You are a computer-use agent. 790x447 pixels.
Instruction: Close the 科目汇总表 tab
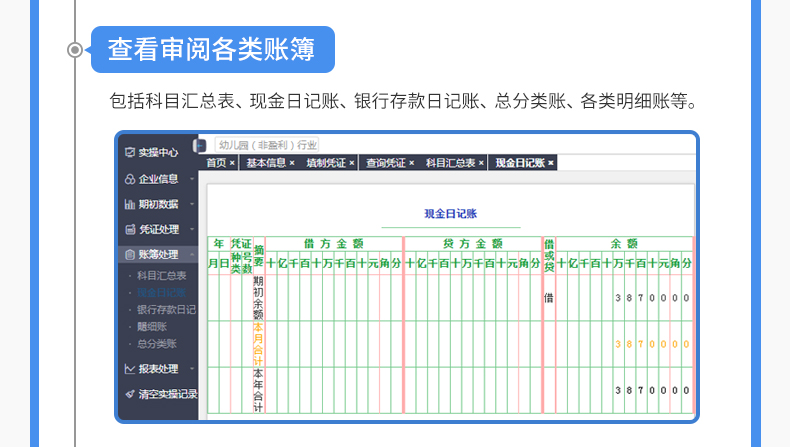point(479,162)
